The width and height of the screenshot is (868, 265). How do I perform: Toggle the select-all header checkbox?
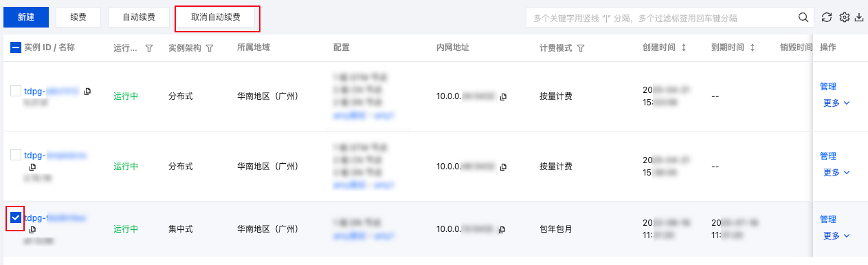[16, 48]
